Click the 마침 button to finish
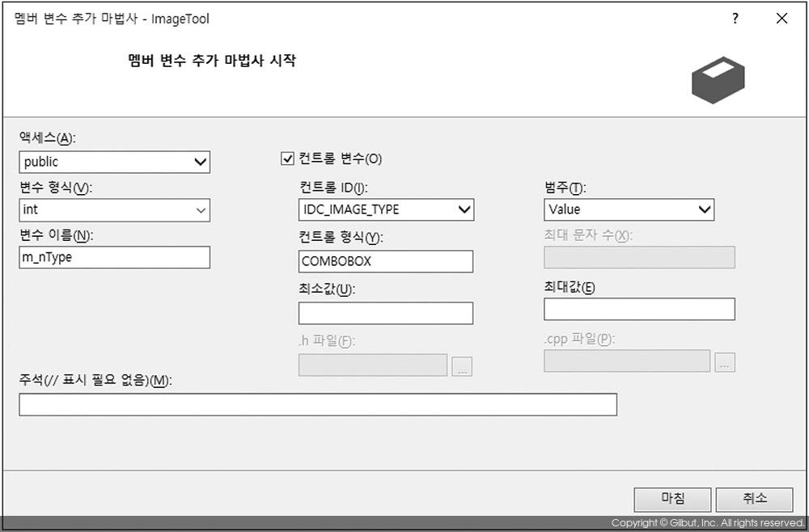This screenshot has width=809, height=532. click(672, 499)
